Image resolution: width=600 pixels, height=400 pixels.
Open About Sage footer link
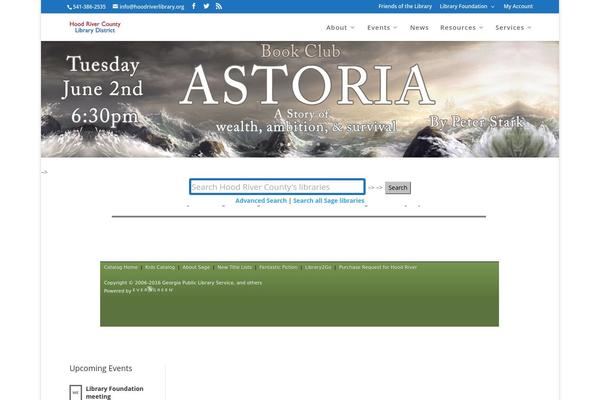[196, 267]
